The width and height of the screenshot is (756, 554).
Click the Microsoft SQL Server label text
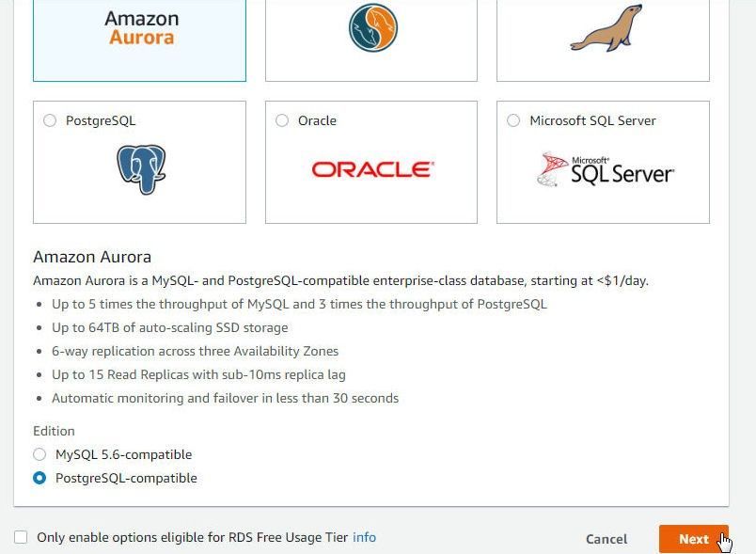pyautogui.click(x=592, y=120)
